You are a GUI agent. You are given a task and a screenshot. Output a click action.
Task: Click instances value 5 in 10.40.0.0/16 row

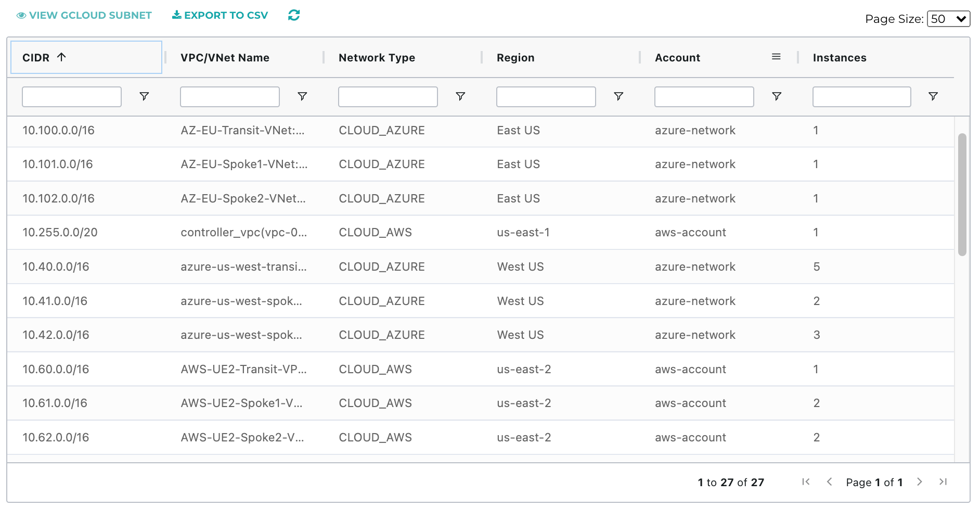(x=817, y=267)
